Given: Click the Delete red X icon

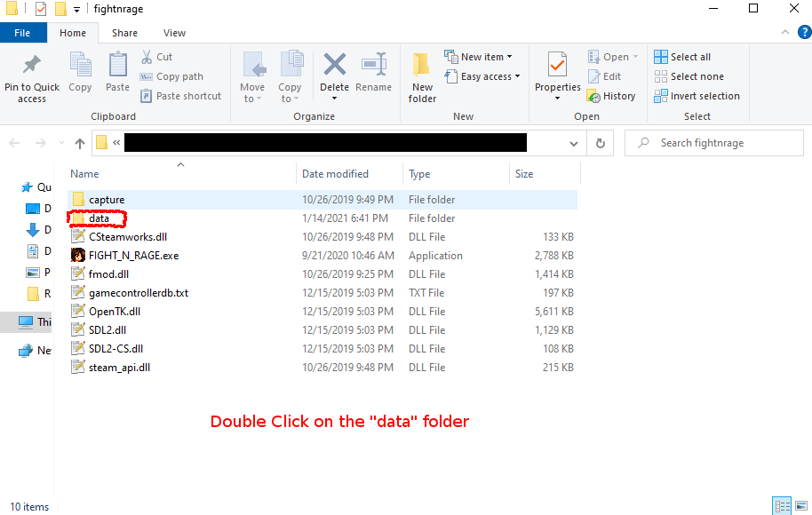Looking at the screenshot, I should point(335,65).
